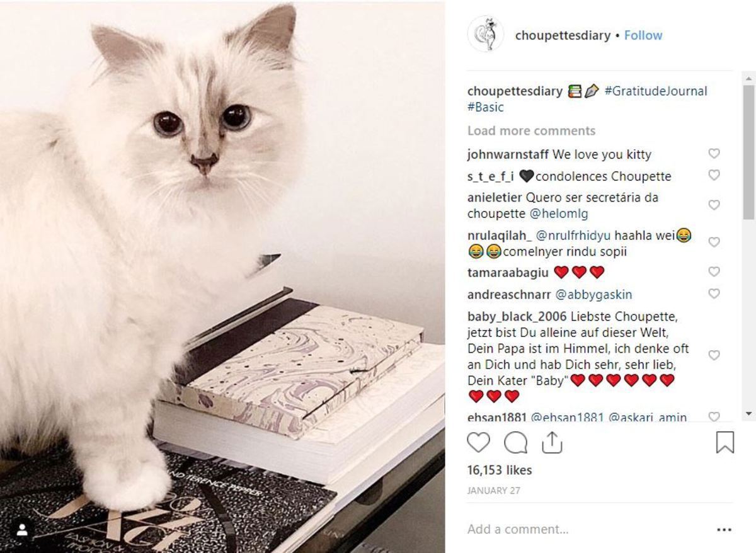The image size is (756, 553).
Task: Open the #Basic hashtag link
Action: click(486, 107)
